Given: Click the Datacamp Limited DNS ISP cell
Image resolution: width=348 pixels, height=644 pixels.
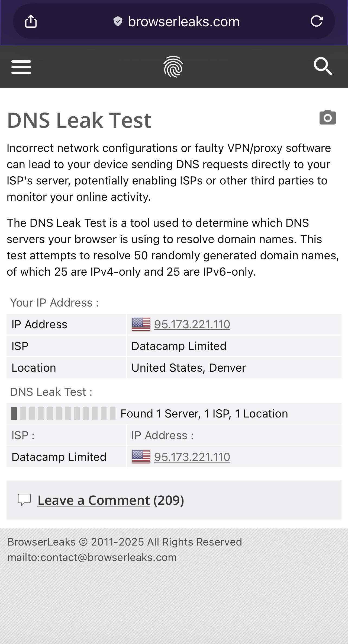Looking at the screenshot, I should [59, 457].
